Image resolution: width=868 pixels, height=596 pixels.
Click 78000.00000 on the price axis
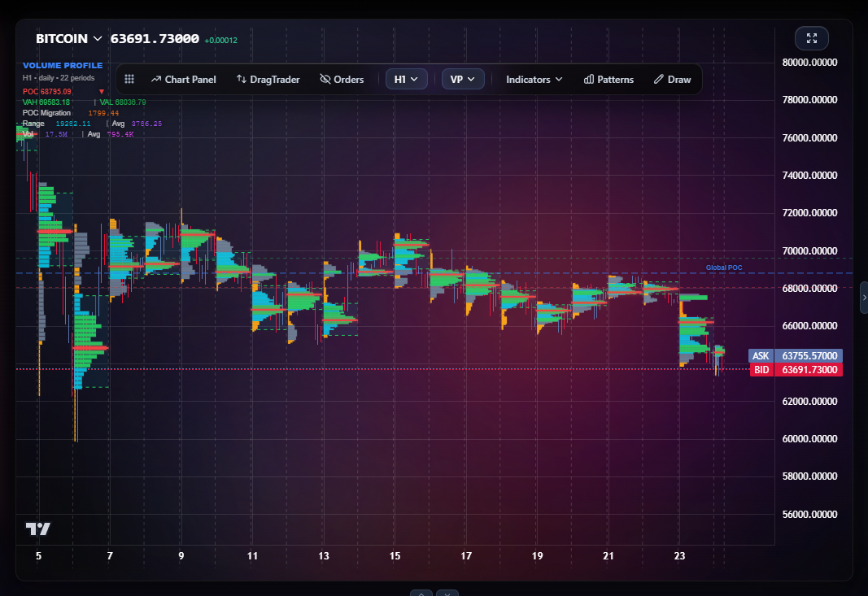coord(809,100)
